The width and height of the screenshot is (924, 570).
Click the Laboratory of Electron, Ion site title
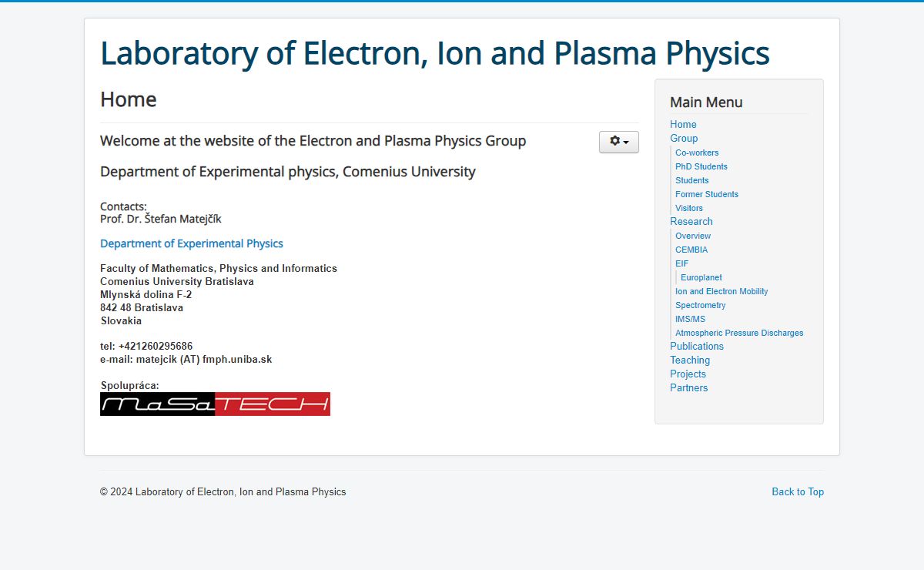coord(435,53)
